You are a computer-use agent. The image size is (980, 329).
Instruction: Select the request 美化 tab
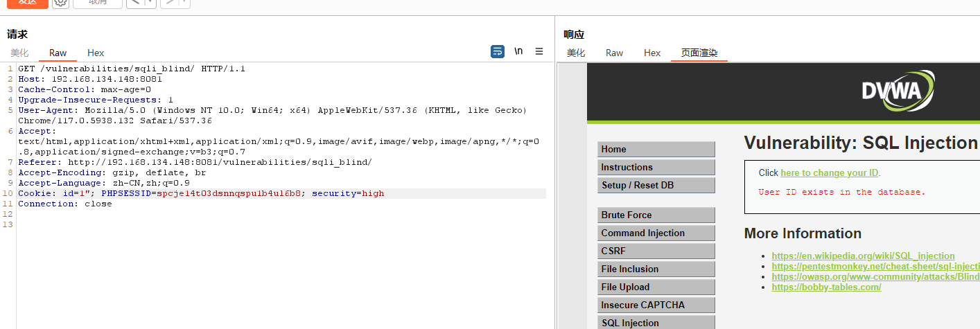(x=19, y=53)
